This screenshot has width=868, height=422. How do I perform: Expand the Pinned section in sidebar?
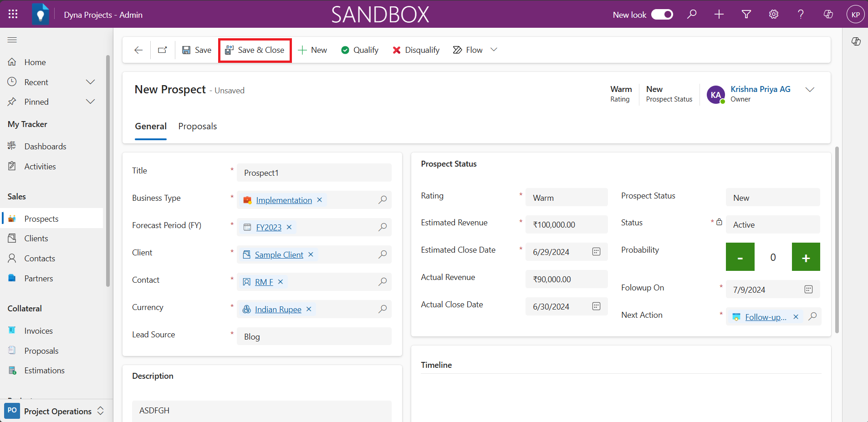pyautogui.click(x=91, y=102)
